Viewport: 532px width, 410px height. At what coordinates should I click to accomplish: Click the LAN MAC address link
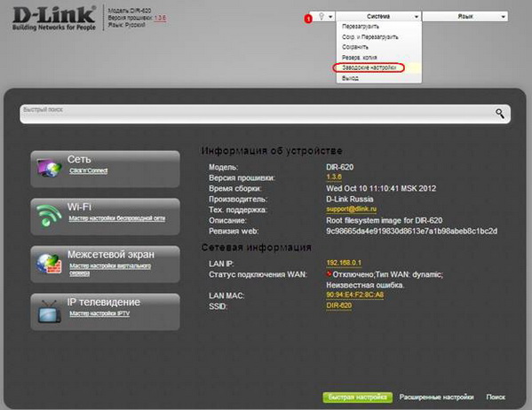(355, 295)
